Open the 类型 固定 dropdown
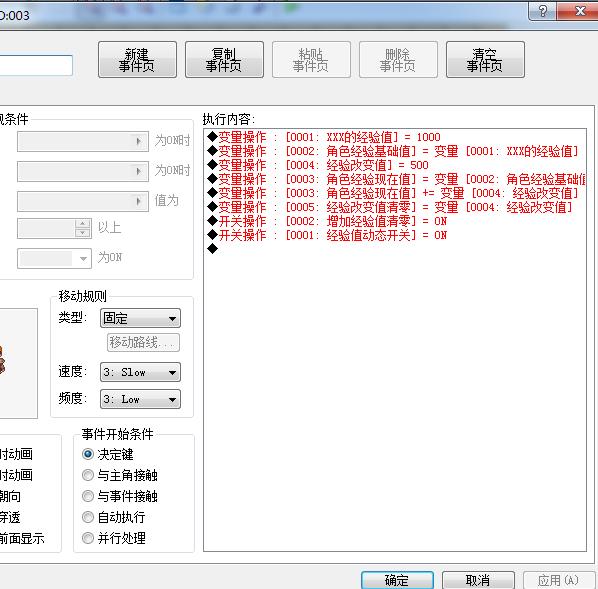 point(140,318)
